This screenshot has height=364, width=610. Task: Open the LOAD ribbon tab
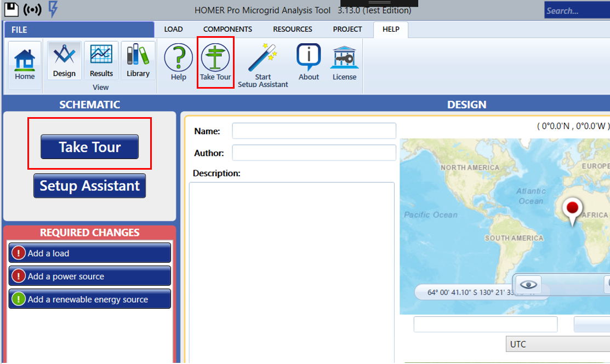point(173,29)
